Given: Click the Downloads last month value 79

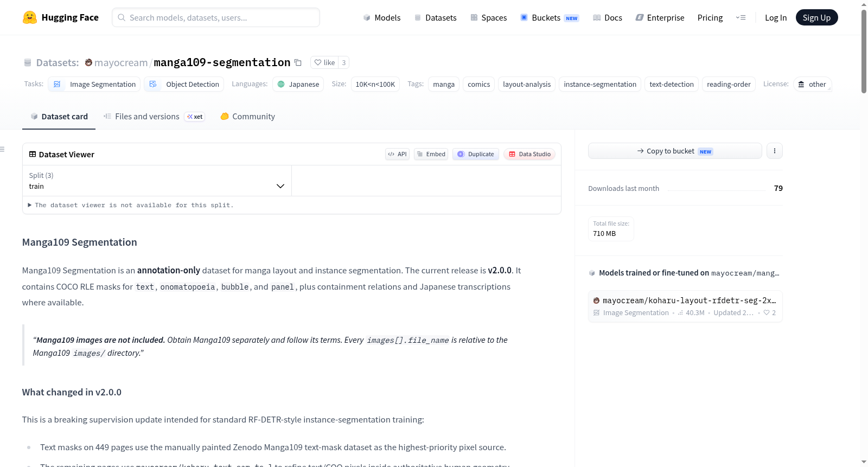Looking at the screenshot, I should tap(778, 188).
